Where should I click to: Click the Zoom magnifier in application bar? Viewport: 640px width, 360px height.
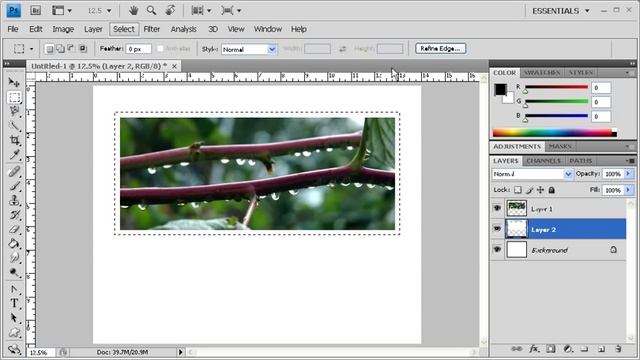(x=151, y=11)
